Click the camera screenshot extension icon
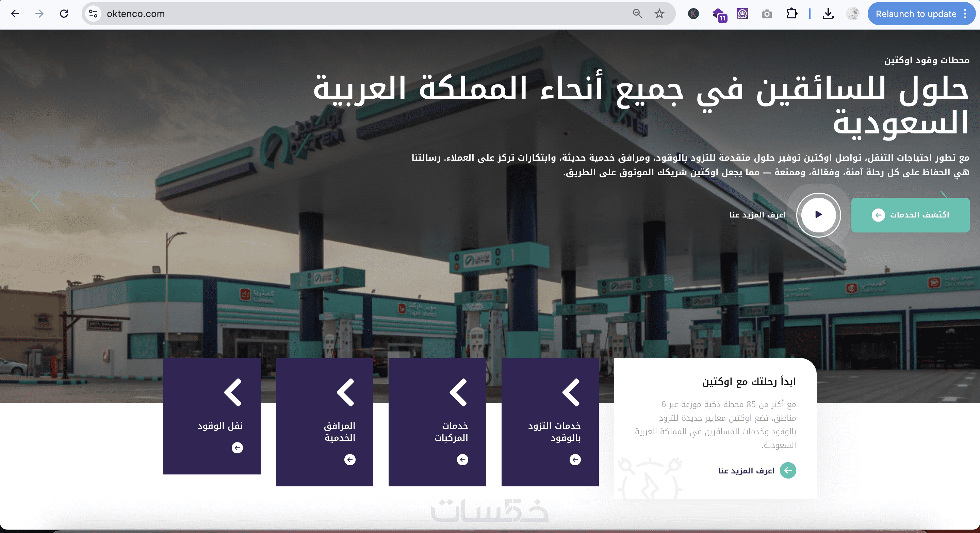 (x=767, y=14)
